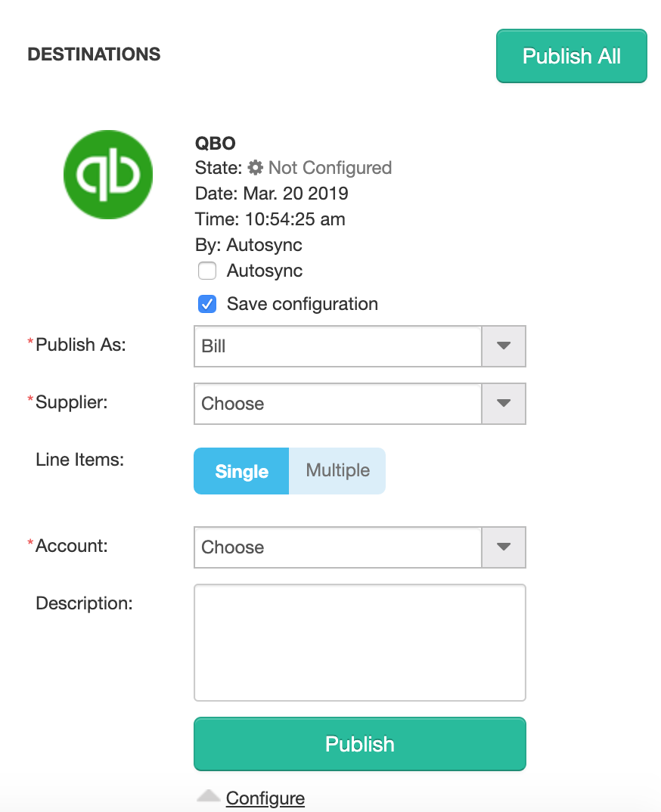Click the Publish As label

pos(81,344)
